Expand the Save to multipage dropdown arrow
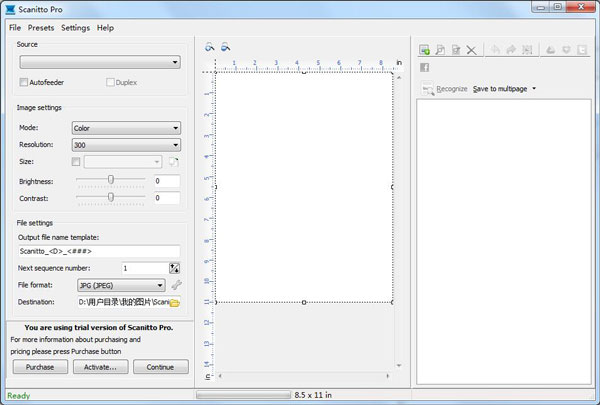Screen dimensions: 600x405 pos(534,88)
